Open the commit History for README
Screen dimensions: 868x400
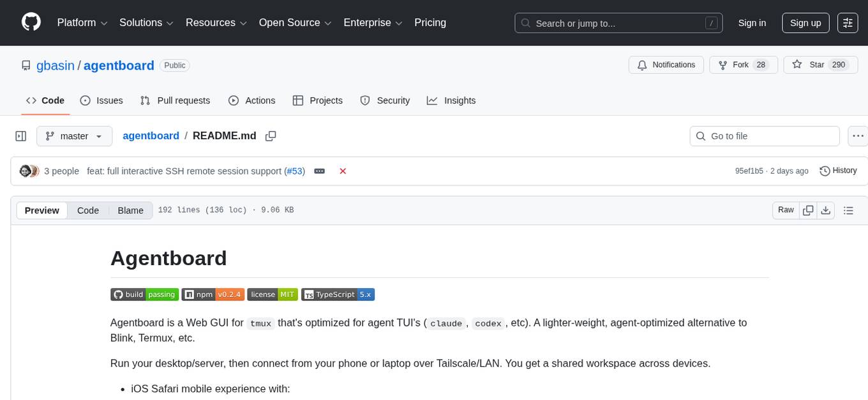pos(838,171)
